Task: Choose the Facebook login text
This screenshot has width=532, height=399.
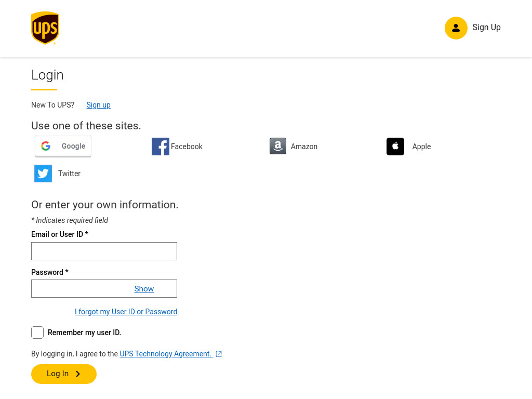Action: point(187,147)
